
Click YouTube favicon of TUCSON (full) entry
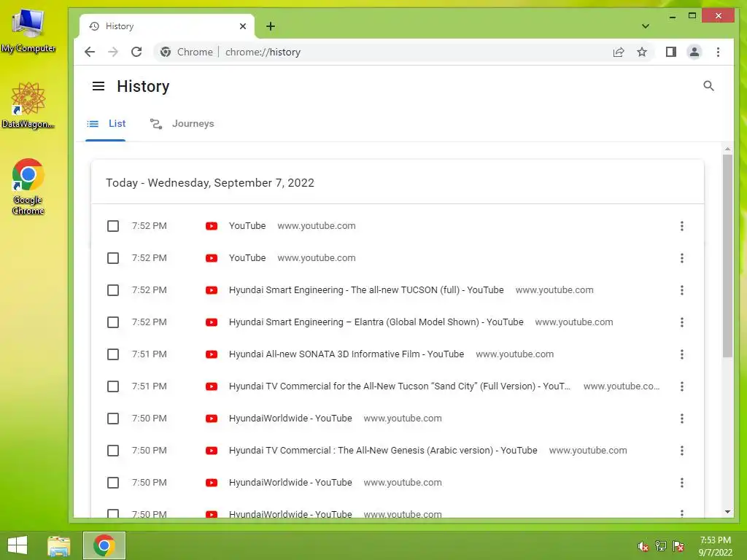pos(212,290)
